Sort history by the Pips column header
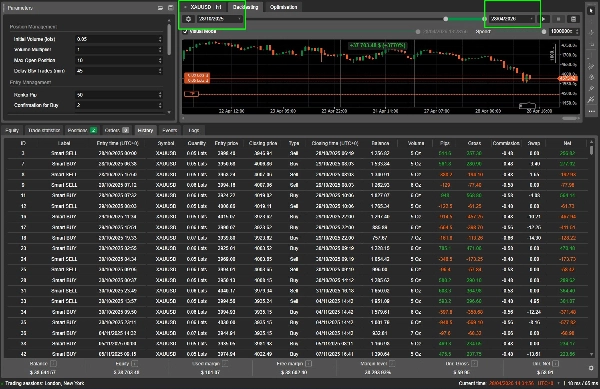This screenshot has width=600, height=389. click(x=445, y=143)
